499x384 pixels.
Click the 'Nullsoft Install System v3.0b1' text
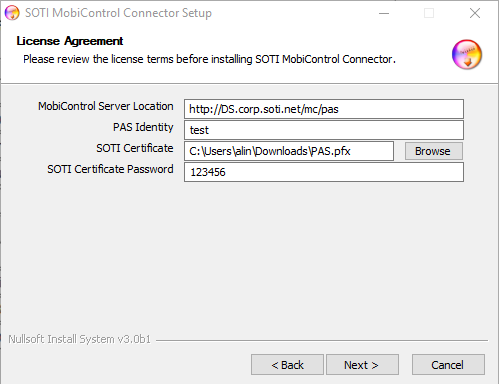[x=79, y=339]
